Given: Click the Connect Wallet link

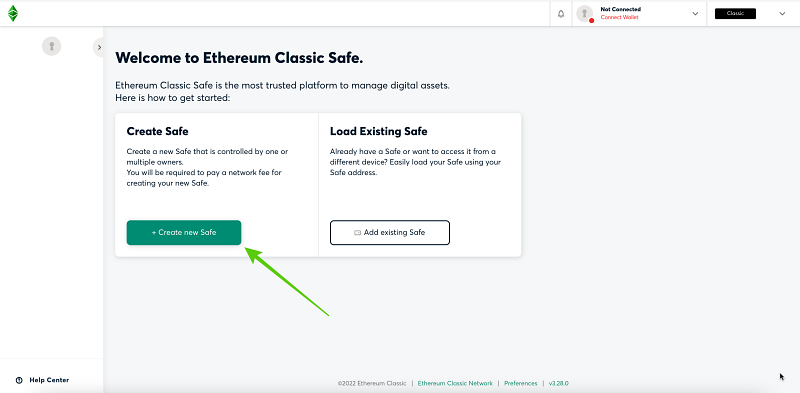Looking at the screenshot, I should [619, 17].
